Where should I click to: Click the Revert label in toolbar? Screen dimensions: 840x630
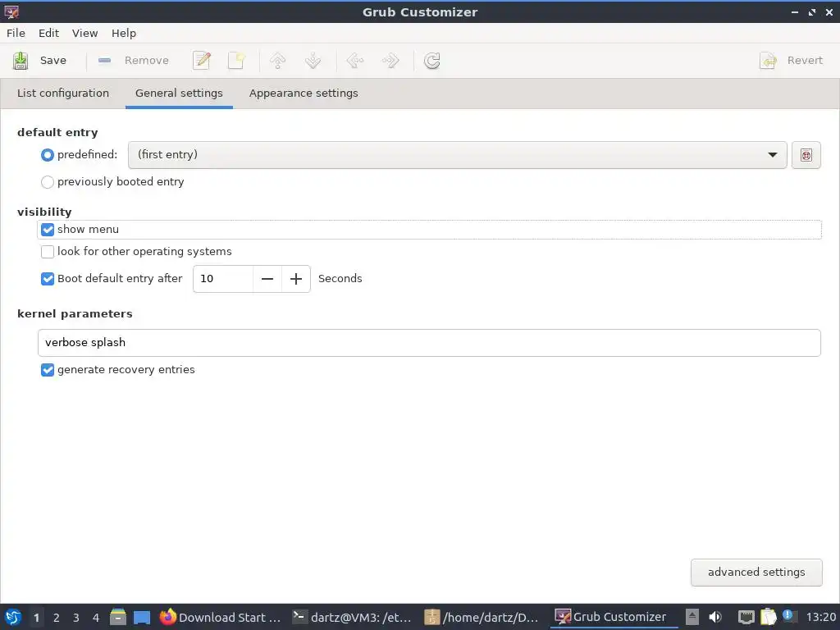click(805, 61)
